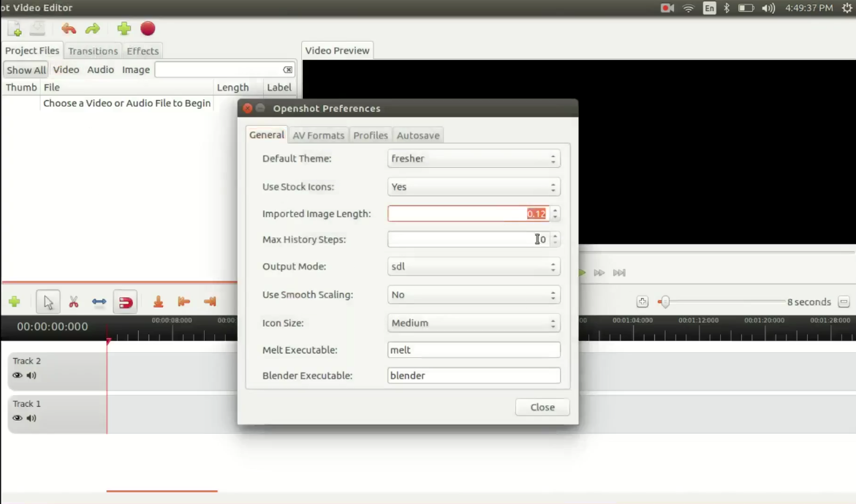Image resolution: width=856 pixels, height=504 pixels.
Task: Open the Default Theme dropdown
Action: [474, 159]
